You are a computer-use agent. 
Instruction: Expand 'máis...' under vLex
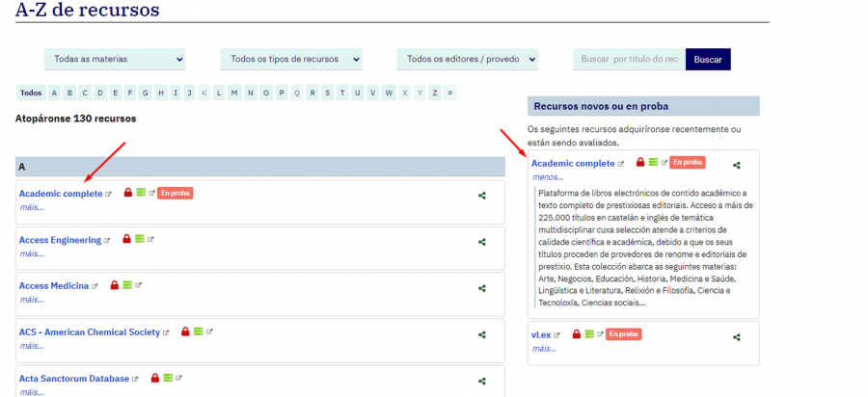point(544,348)
